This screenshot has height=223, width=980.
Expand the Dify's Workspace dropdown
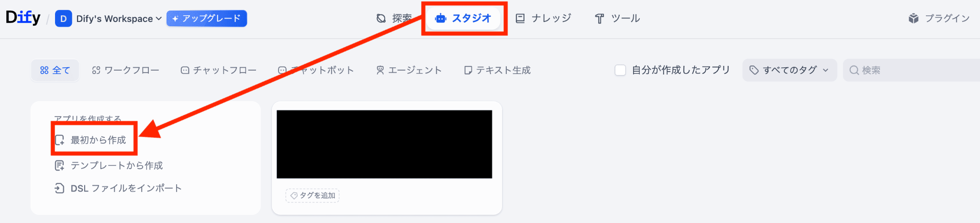119,19
